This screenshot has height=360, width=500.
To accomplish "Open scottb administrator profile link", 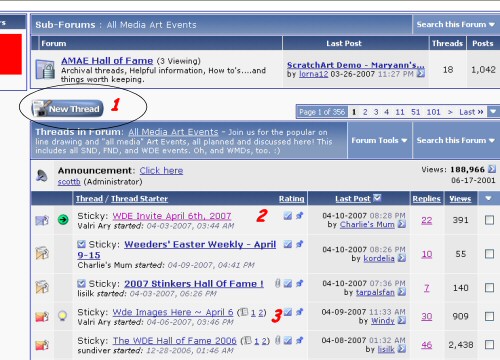I will [x=69, y=182].
